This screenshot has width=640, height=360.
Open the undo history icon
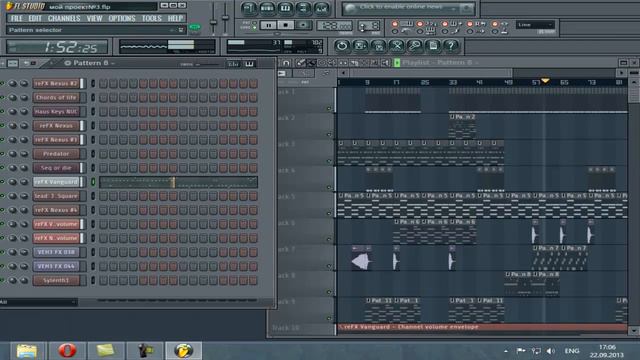(342, 46)
